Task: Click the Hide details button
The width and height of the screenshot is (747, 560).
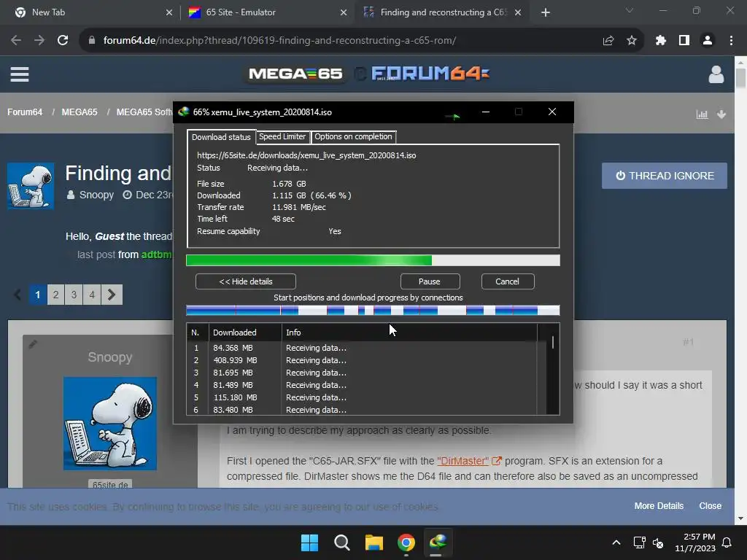Action: [246, 281]
